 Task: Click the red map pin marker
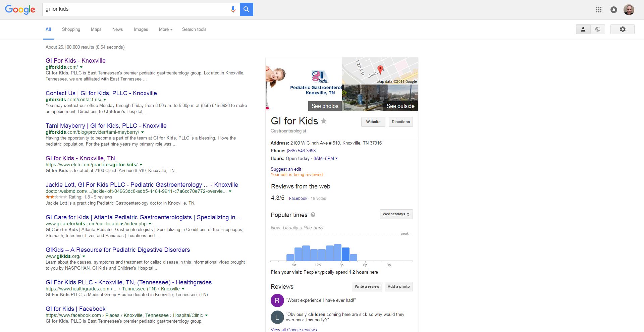coord(380,70)
